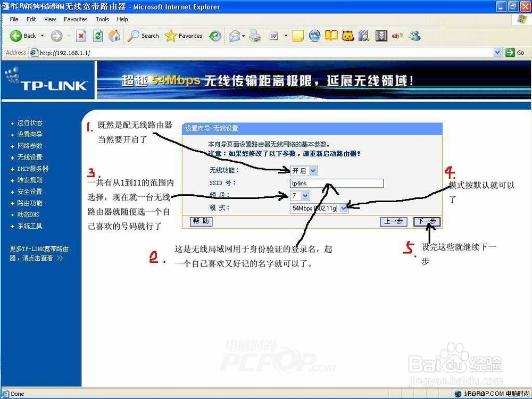Click the orange cat face icon

pyautogui.click(x=348, y=36)
